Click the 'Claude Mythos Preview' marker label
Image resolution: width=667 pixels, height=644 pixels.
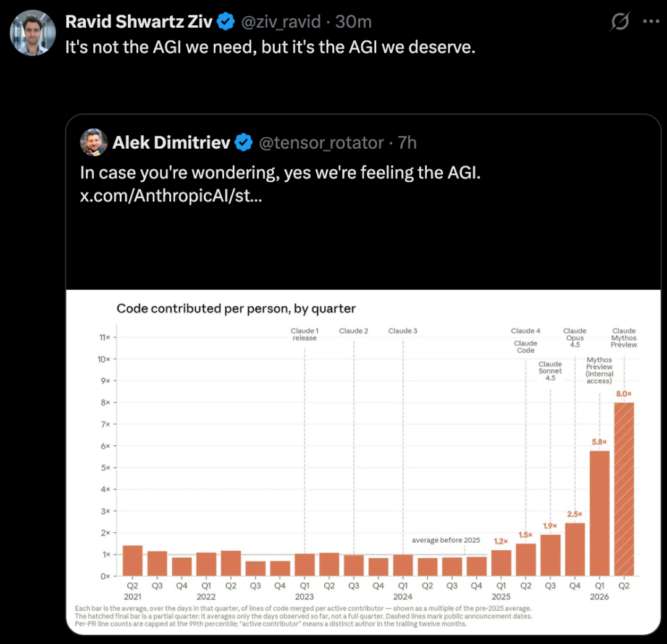pyautogui.click(x=624, y=338)
